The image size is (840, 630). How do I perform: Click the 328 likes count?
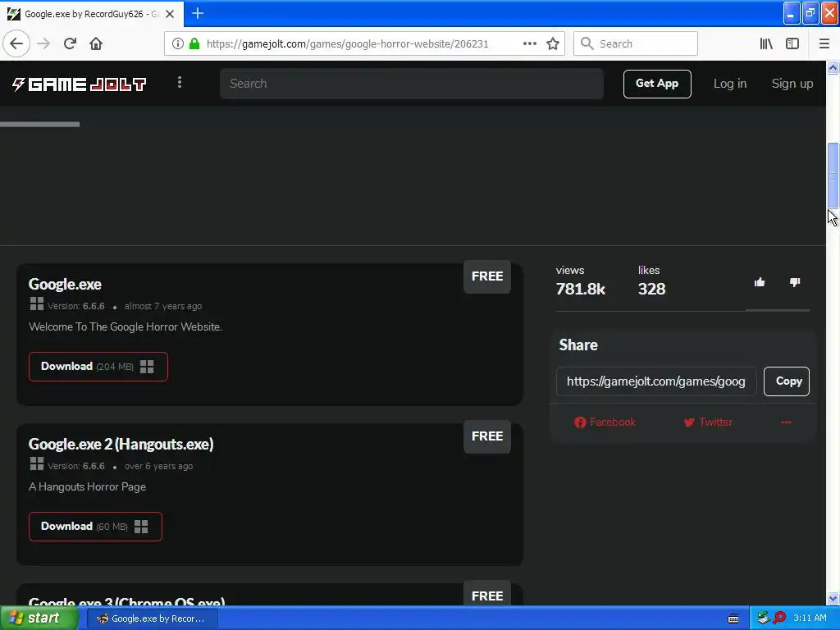tap(651, 290)
